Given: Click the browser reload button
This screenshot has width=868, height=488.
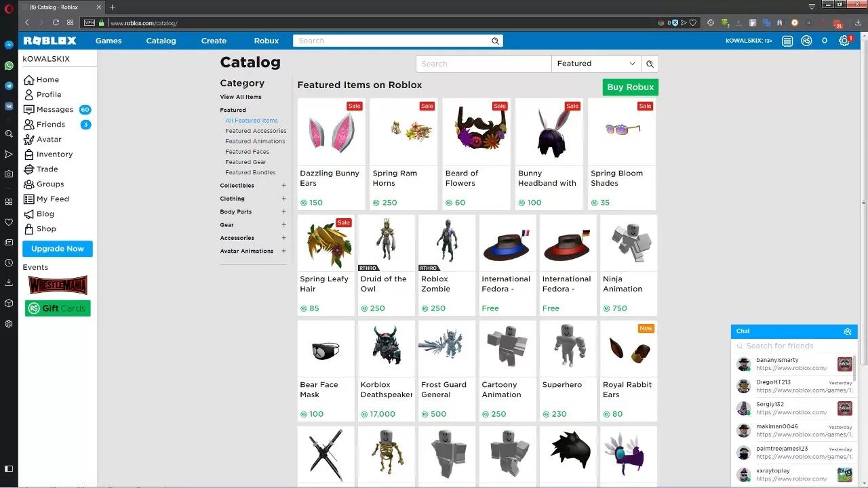Looking at the screenshot, I should (x=56, y=22).
